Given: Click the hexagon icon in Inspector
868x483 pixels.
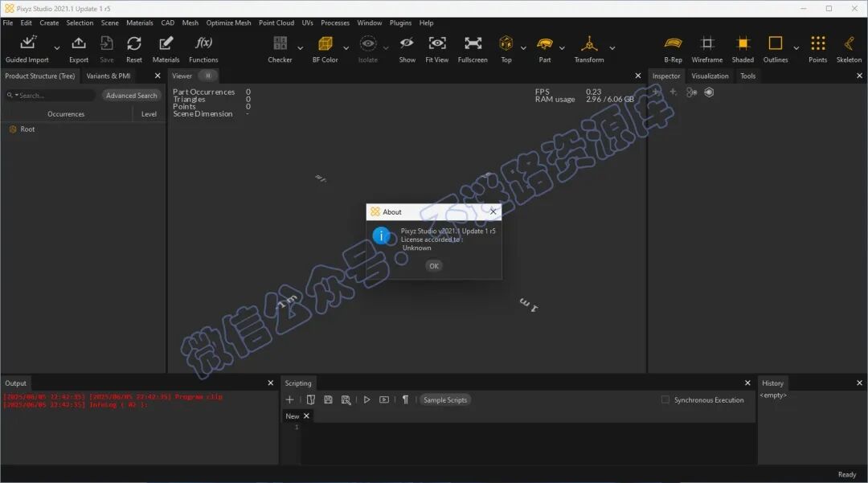Looking at the screenshot, I should 709,92.
